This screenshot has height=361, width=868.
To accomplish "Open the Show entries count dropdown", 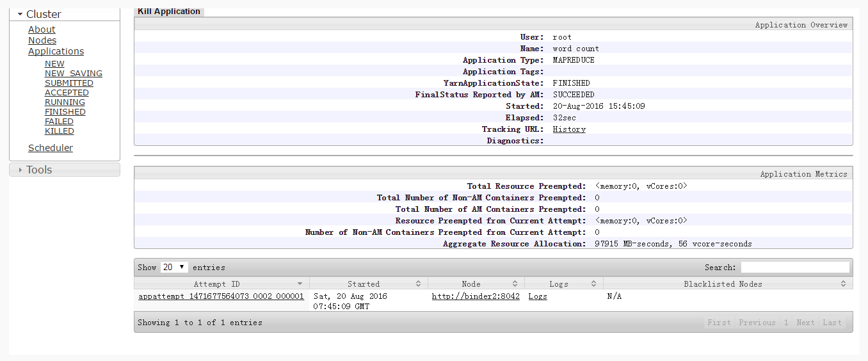I will 174,268.
